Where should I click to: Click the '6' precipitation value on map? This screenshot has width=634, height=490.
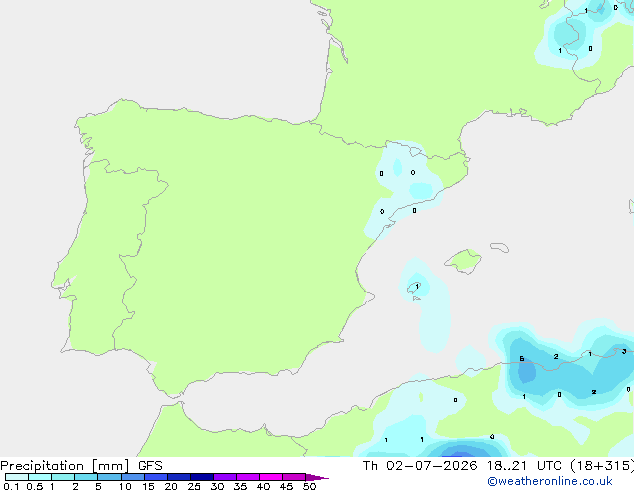(x=522, y=359)
